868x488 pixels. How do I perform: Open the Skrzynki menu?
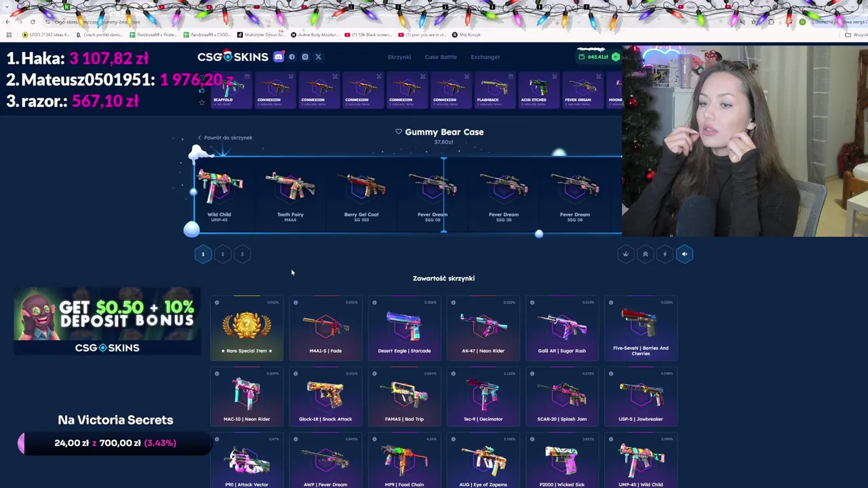pyautogui.click(x=399, y=57)
